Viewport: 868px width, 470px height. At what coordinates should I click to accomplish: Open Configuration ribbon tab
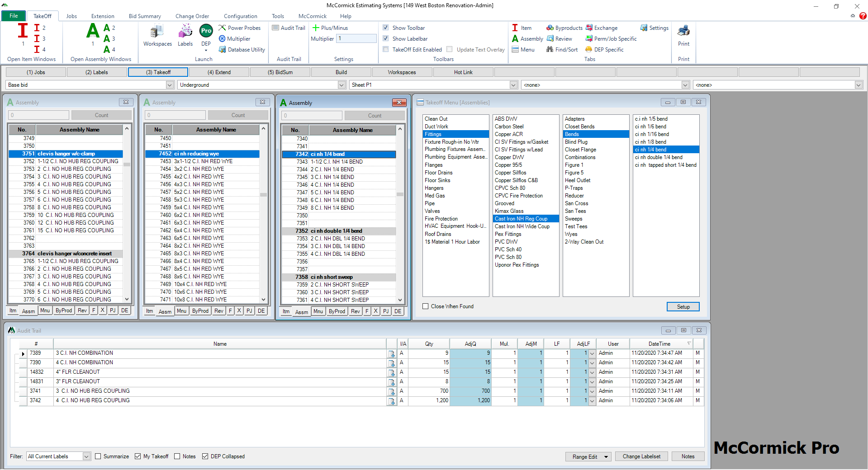(x=240, y=16)
